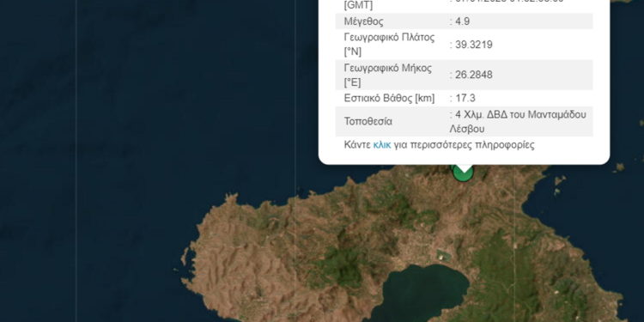Image resolution: width=644 pixels, height=322 pixels.
Task: Select the longitude value 26.2848
Action: point(473,76)
